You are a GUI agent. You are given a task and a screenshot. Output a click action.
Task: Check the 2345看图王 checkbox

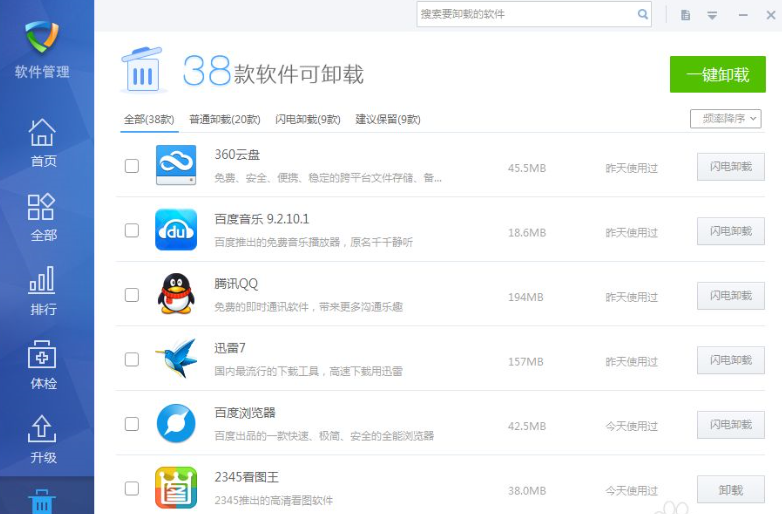point(132,489)
